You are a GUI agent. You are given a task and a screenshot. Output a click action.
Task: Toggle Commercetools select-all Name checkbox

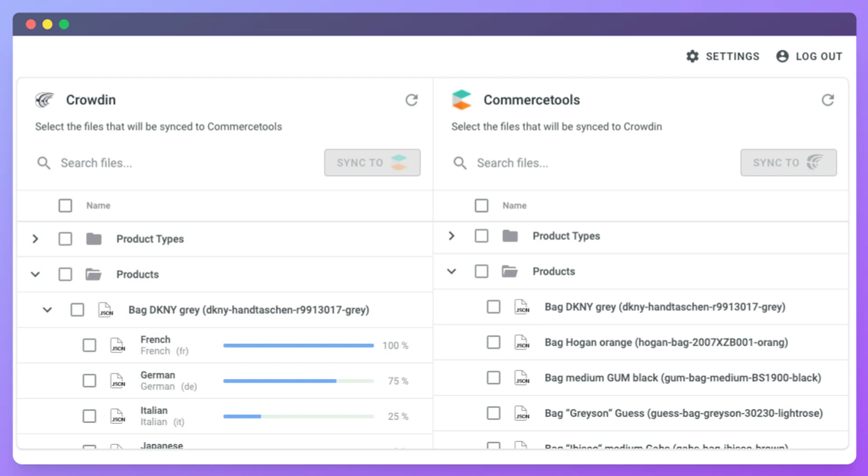(x=481, y=205)
